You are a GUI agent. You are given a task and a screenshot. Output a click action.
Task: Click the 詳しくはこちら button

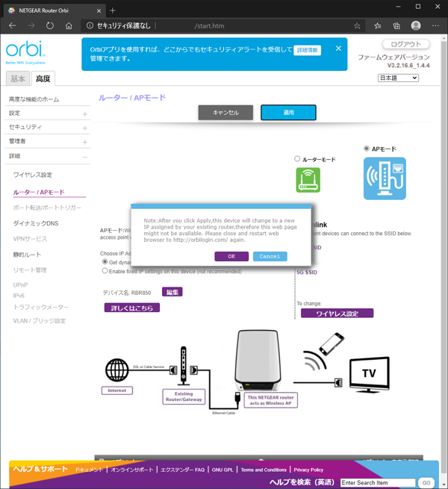click(x=132, y=308)
